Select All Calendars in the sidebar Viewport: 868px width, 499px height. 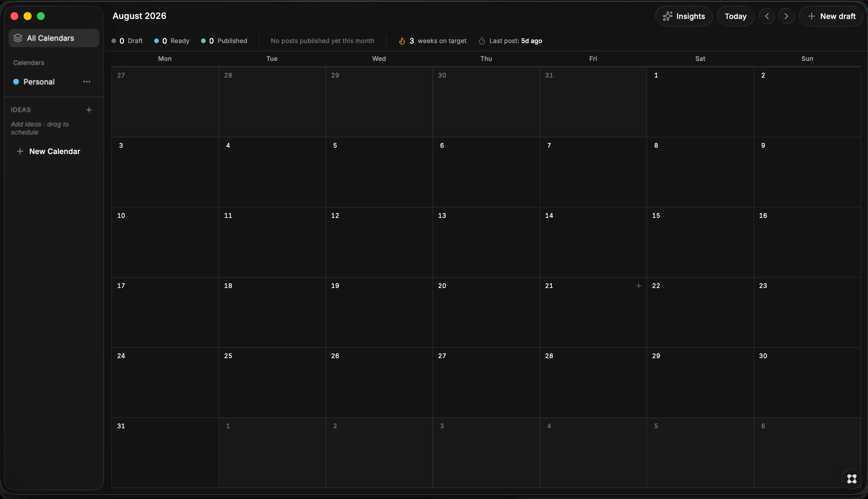tap(54, 38)
